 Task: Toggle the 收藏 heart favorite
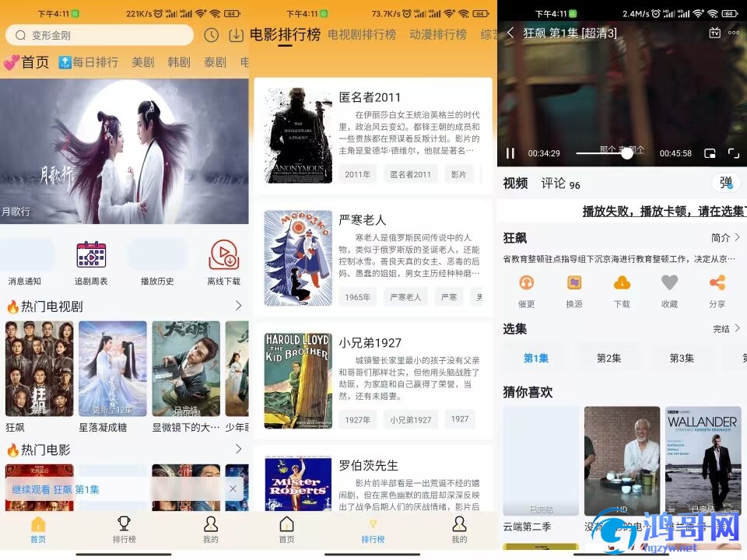[x=669, y=283]
